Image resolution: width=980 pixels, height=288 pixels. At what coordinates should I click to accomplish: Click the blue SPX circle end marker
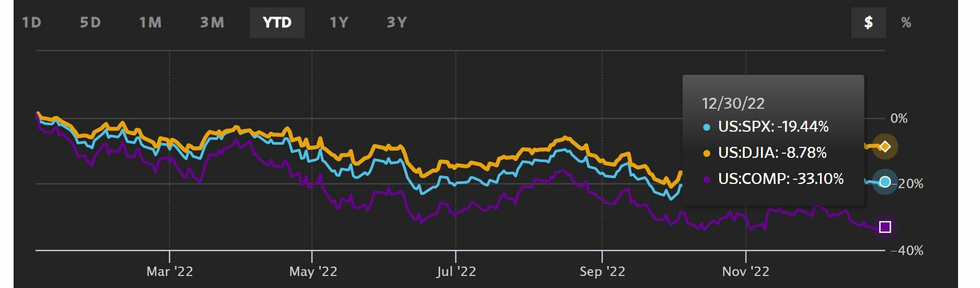point(885,182)
